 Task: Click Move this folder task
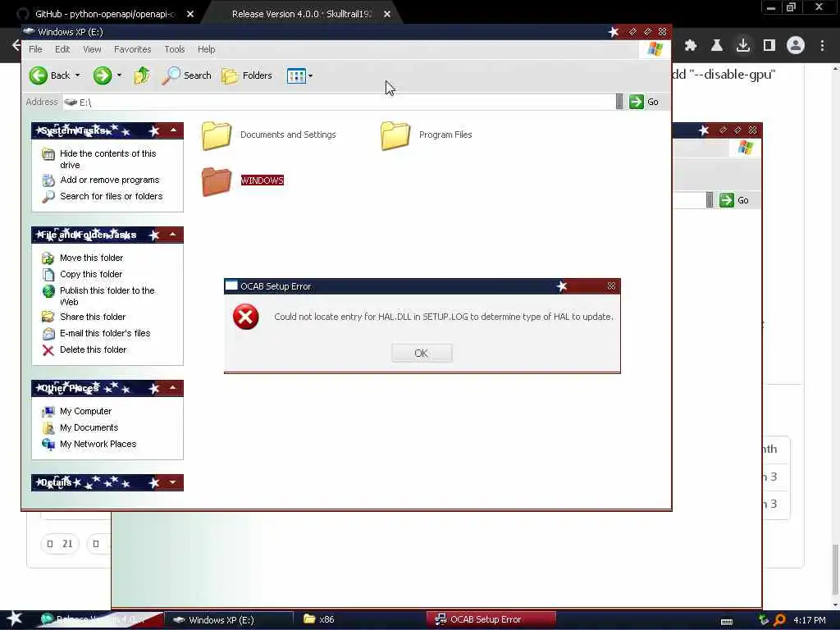coord(91,258)
